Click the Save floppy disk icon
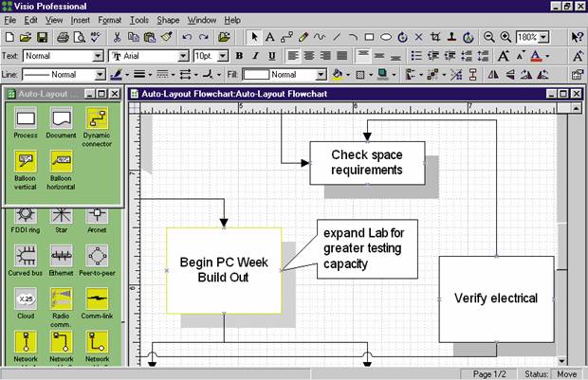The image size is (588, 380). pos(40,37)
